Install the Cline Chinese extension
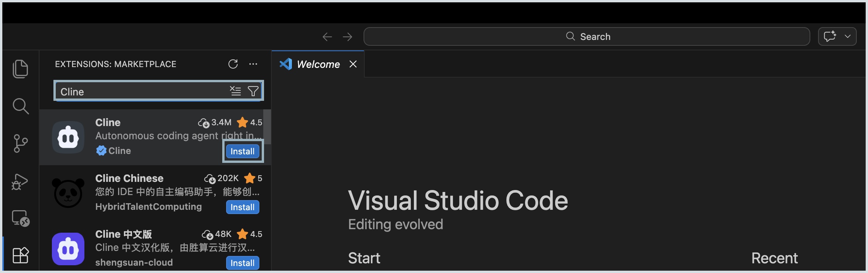Viewport: 868px width, 273px height. (243, 207)
